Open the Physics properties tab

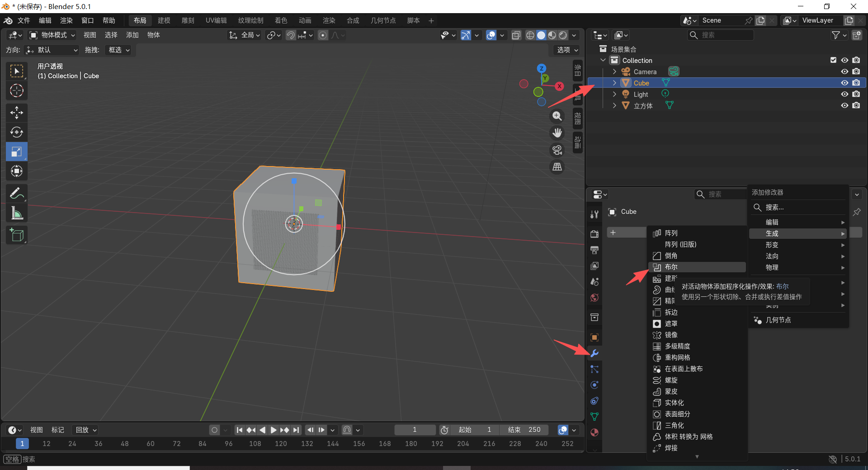tap(594, 385)
